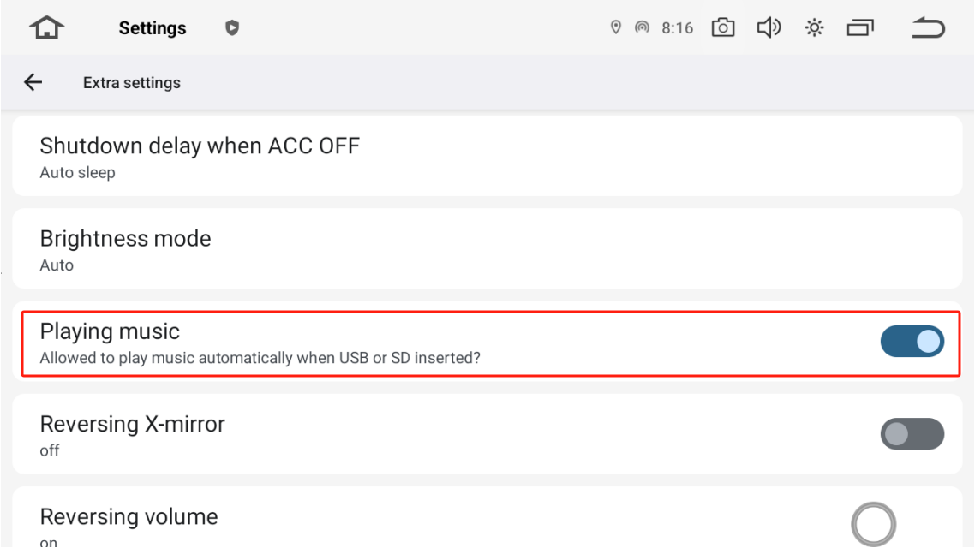Click the Settings title in top bar
This screenshot has height=560, width=975.
[153, 28]
